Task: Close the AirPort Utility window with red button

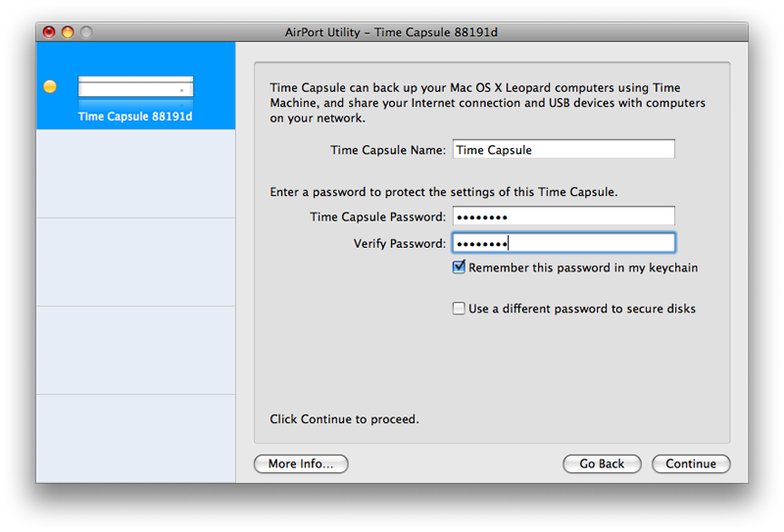Action: [48, 32]
